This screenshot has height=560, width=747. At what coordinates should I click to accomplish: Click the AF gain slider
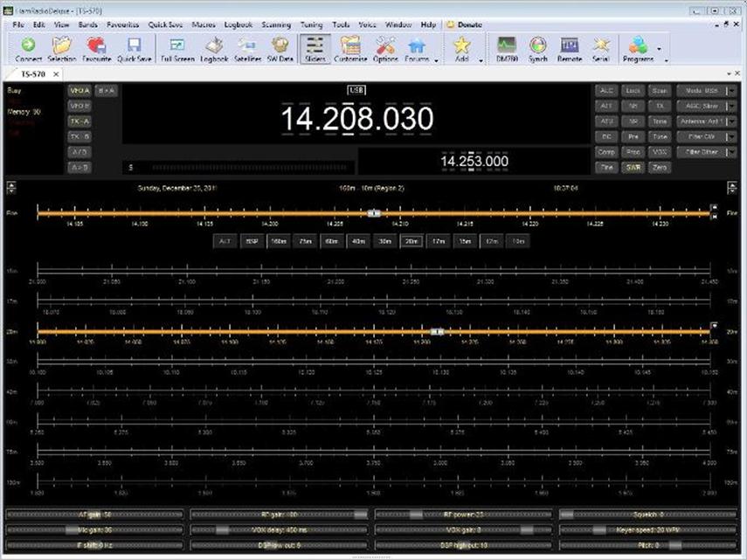94,515
